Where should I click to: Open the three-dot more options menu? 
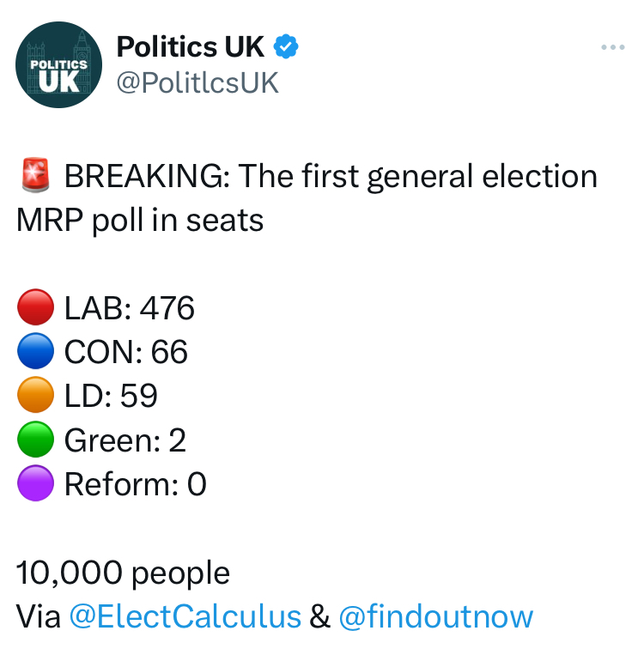pyautogui.click(x=613, y=47)
